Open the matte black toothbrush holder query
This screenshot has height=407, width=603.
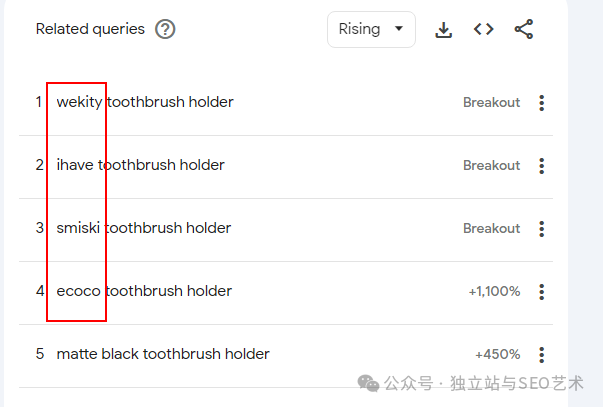[163, 354]
